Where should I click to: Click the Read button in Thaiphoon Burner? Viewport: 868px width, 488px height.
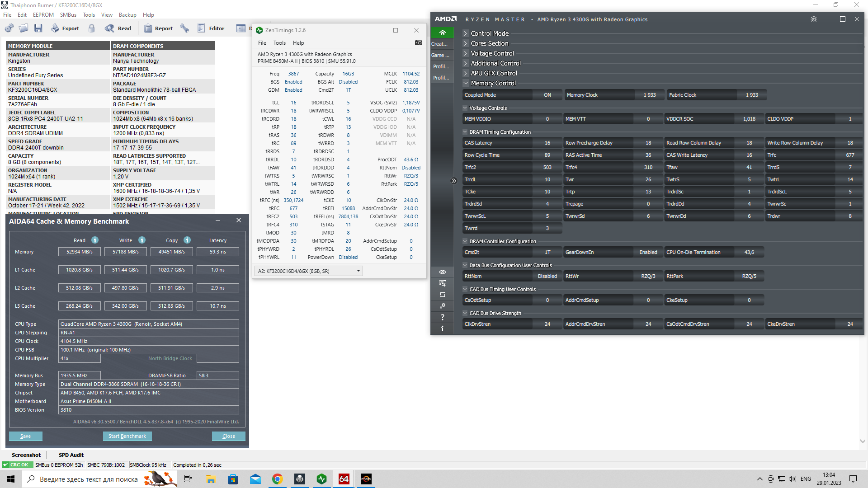pyautogui.click(x=118, y=28)
